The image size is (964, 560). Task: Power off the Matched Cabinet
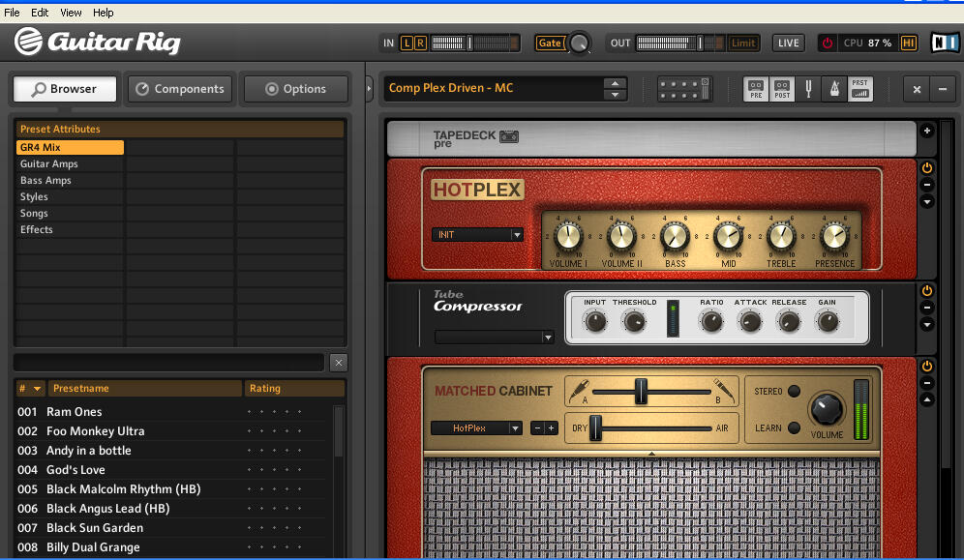[926, 366]
